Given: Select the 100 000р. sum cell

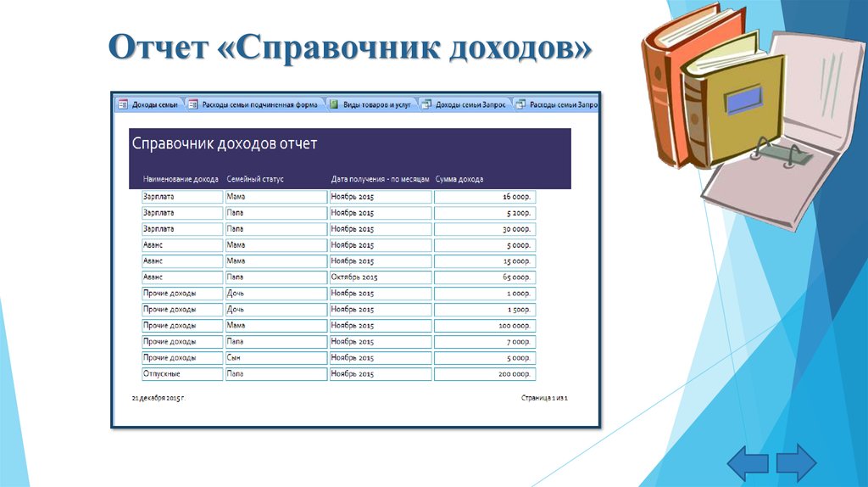Looking at the screenshot, I should 485,326.
